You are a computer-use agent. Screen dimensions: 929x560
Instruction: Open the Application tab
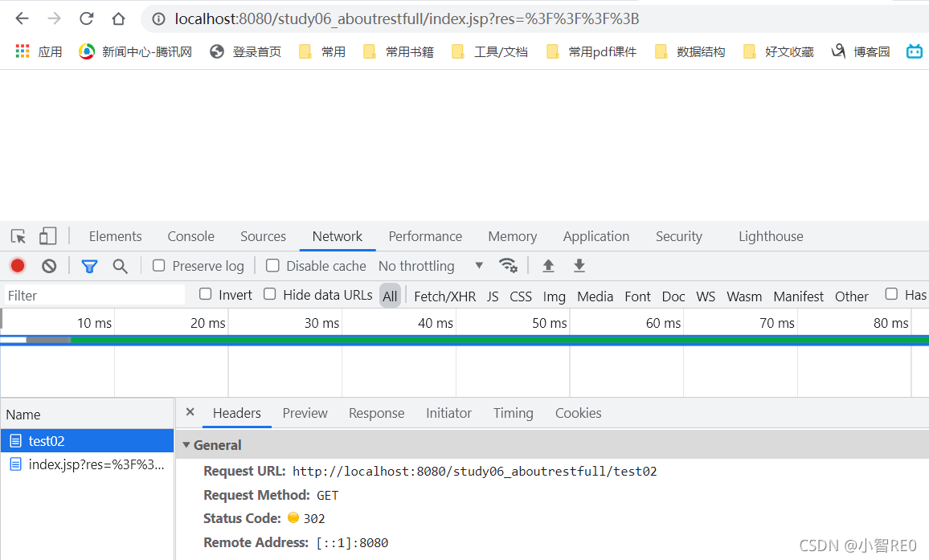click(x=596, y=236)
